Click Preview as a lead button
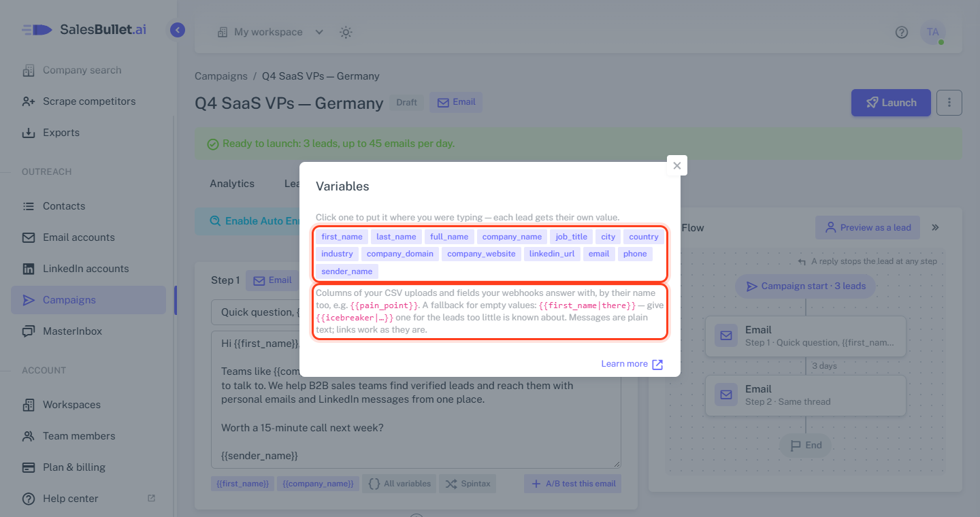 coord(868,228)
